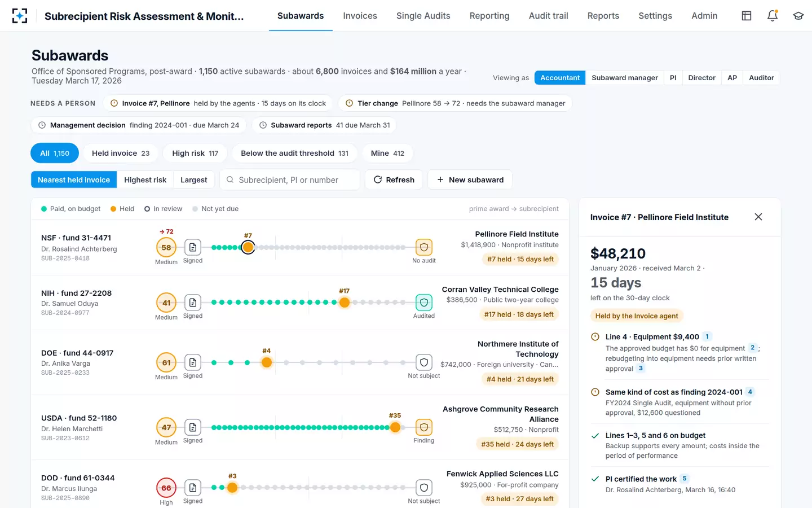Open signed agreement icon for Pellinore row
Viewport: 812px width, 508px height.
point(193,247)
